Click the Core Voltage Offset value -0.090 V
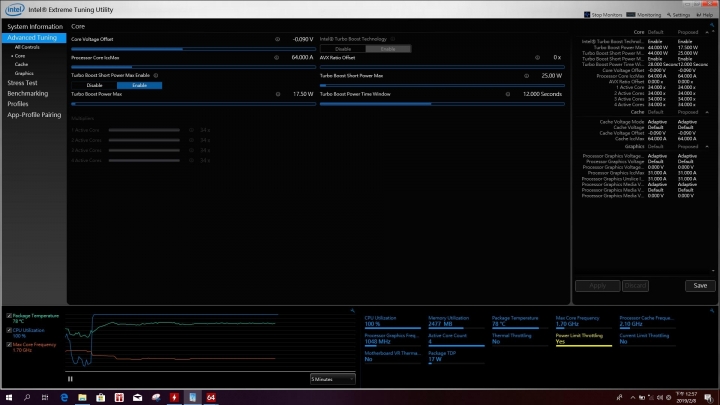 coord(303,39)
